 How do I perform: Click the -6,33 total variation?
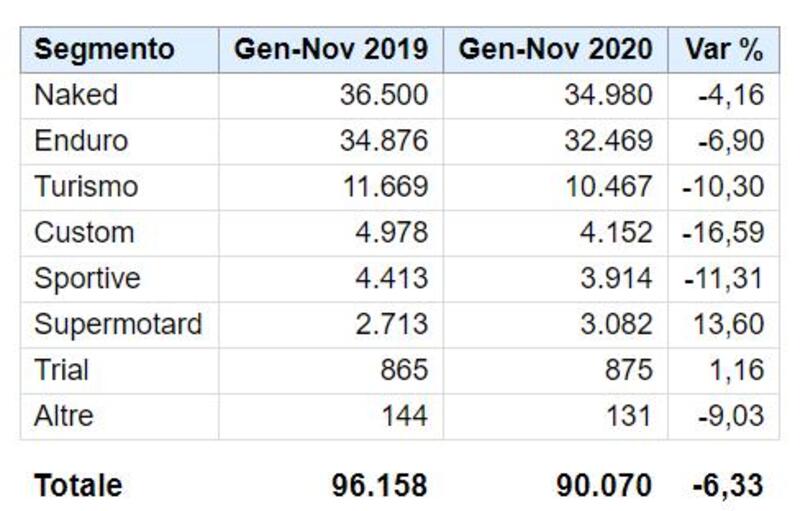tap(729, 486)
